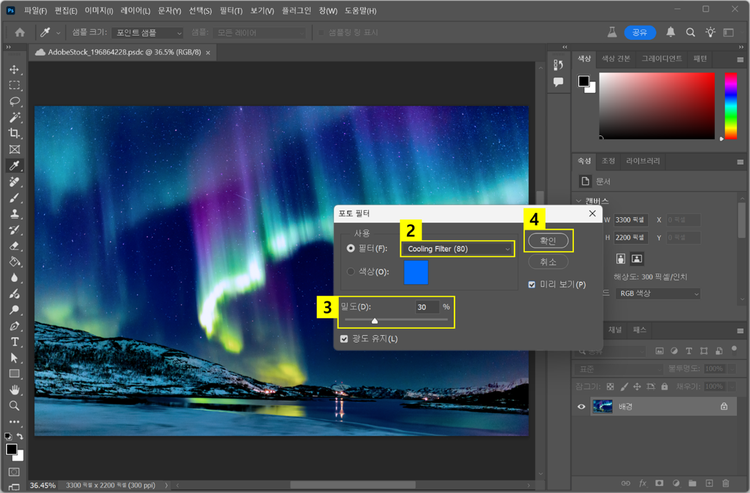Open the Discover lightbulb icon
This screenshot has height=493, width=750.
pyautogui.click(x=710, y=32)
